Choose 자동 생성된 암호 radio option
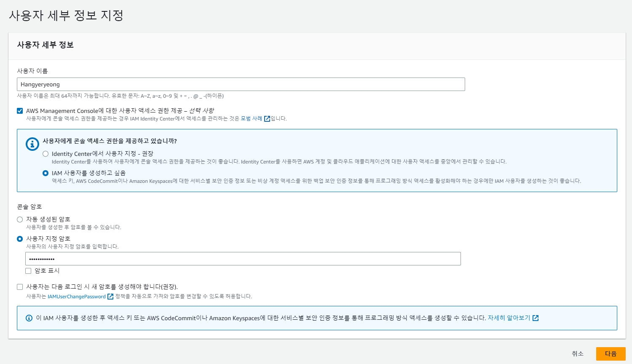This screenshot has width=632, height=364. [x=20, y=219]
